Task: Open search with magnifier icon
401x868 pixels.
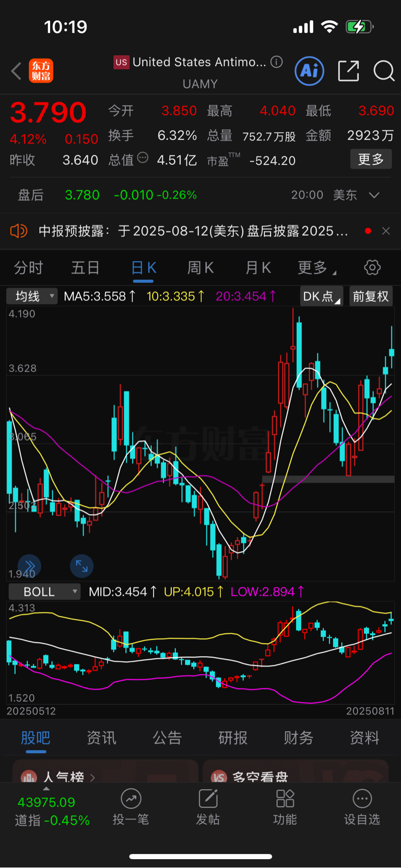Action: [x=384, y=70]
